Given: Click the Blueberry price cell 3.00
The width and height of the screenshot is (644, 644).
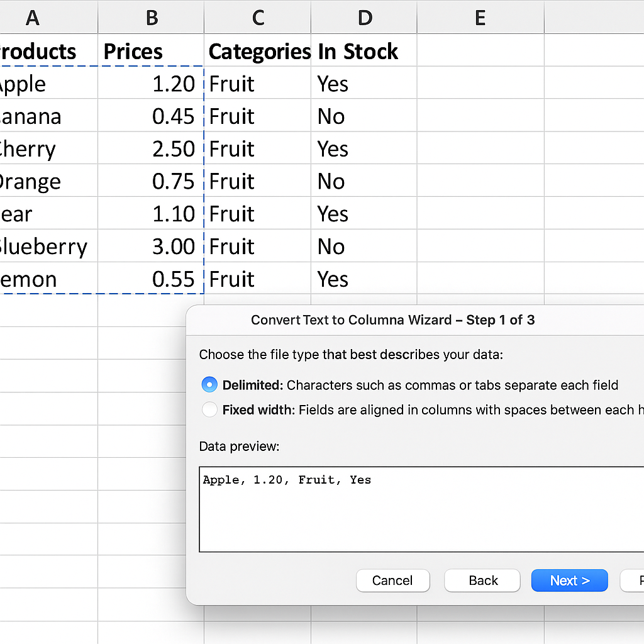Looking at the screenshot, I should pyautogui.click(x=151, y=247).
